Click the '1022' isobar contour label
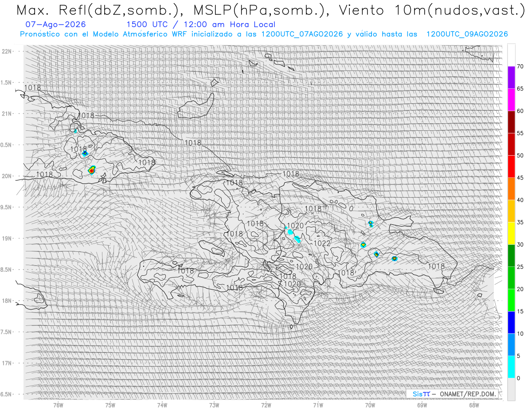 point(322,243)
